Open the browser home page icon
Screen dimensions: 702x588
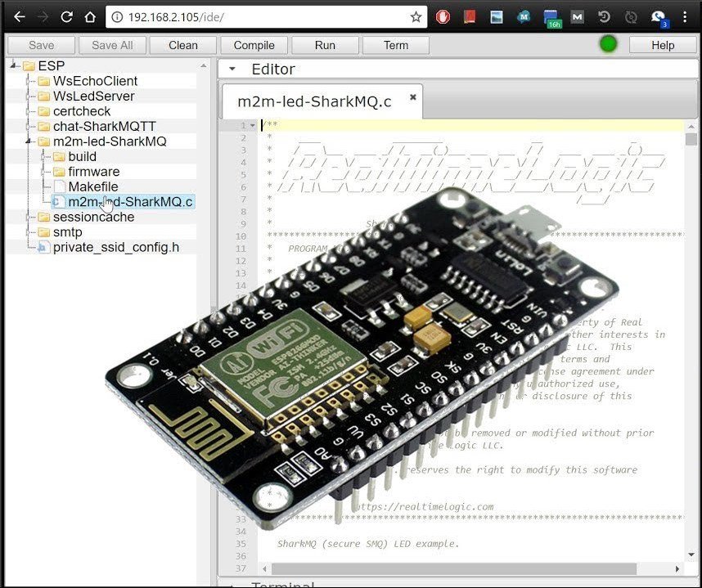tap(90, 17)
